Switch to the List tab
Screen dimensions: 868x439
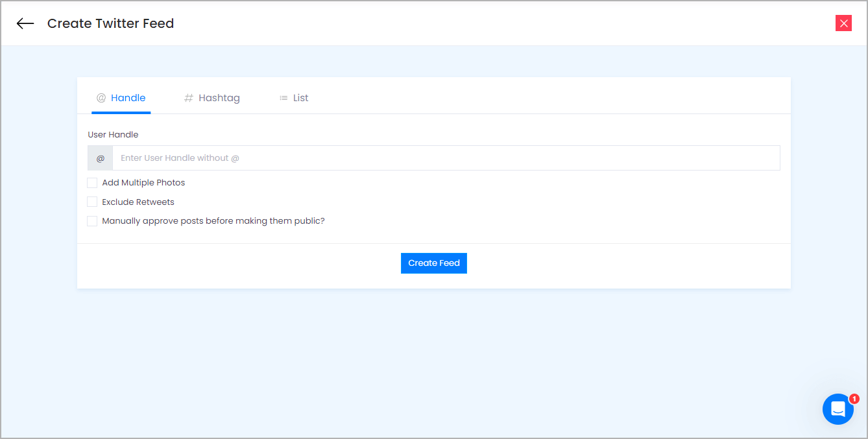click(294, 98)
